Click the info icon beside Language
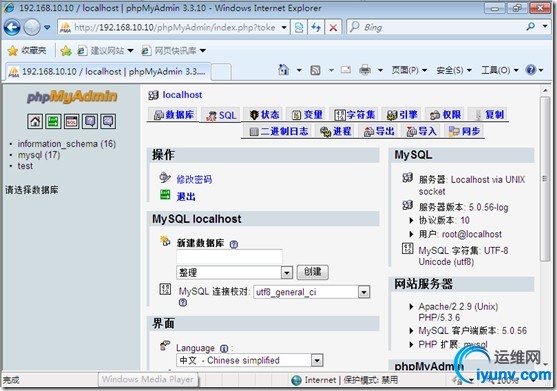557x391 pixels. 224,349
